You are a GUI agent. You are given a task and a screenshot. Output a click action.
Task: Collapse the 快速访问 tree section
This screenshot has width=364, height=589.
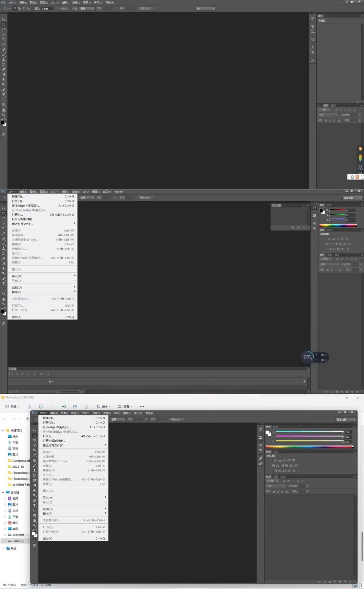point(3,430)
